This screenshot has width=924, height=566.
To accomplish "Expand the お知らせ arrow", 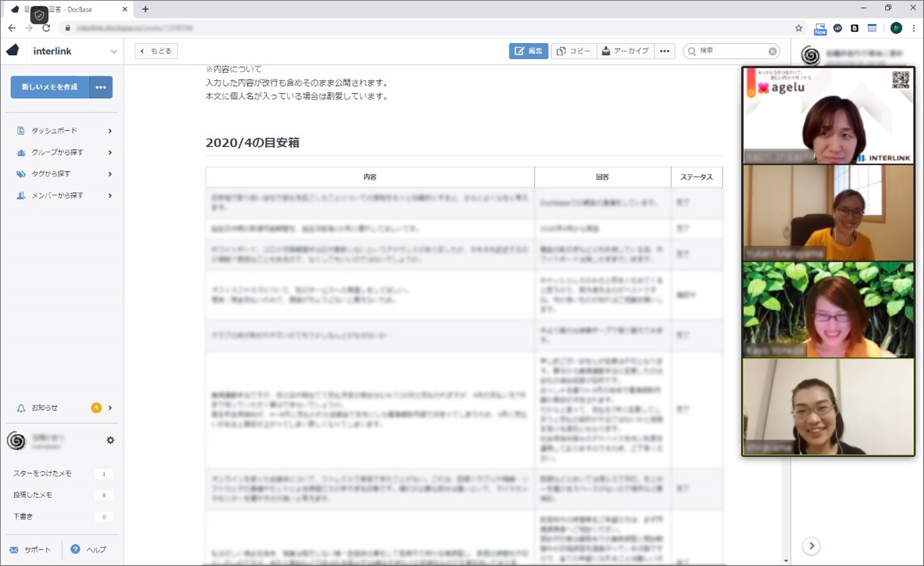I will pos(110,408).
